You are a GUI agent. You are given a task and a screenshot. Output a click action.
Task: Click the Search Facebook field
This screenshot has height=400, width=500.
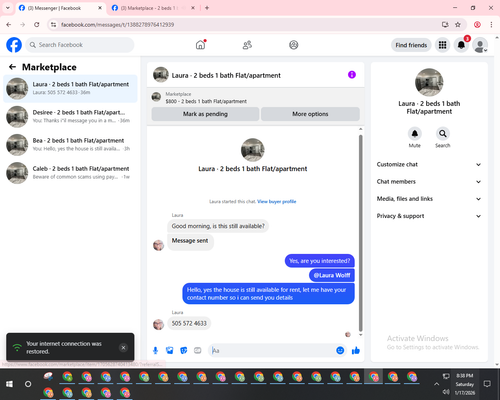tap(80, 45)
